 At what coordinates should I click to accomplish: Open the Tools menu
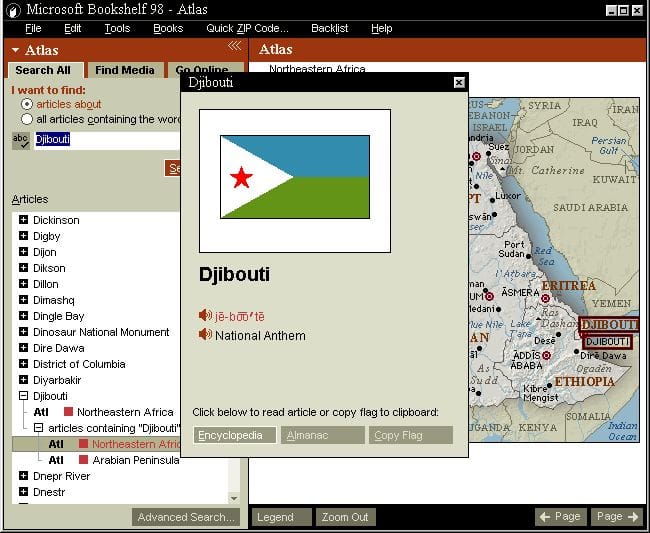pyautogui.click(x=117, y=28)
